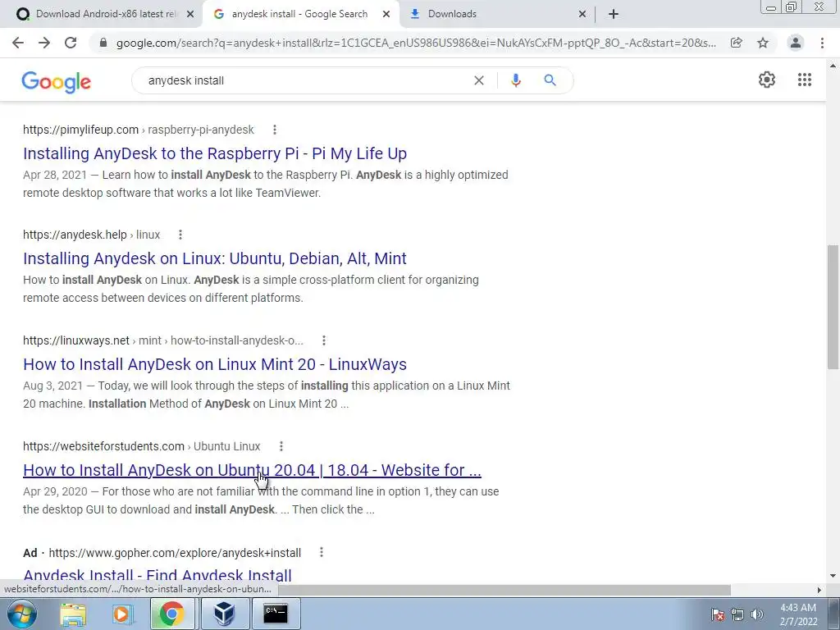The image size is (840, 630).
Task: Open Action Center flag icon
Action: pos(718,614)
